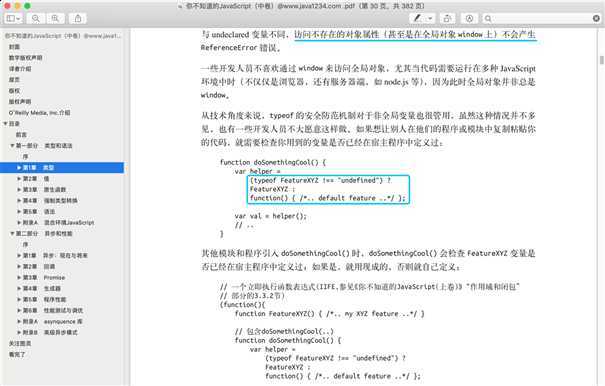The height and width of the screenshot is (386, 605).
Task: Expand 附录A asynquence 库 entry
Action: click(19, 322)
